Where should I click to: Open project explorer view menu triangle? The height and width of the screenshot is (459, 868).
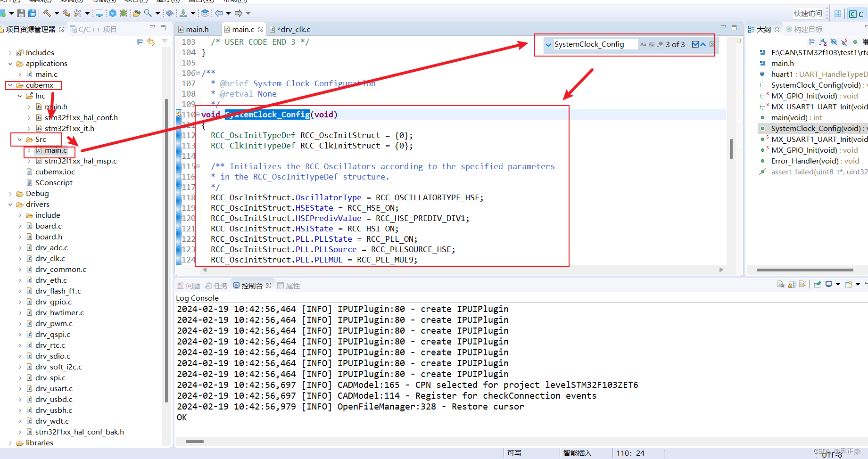[165, 41]
